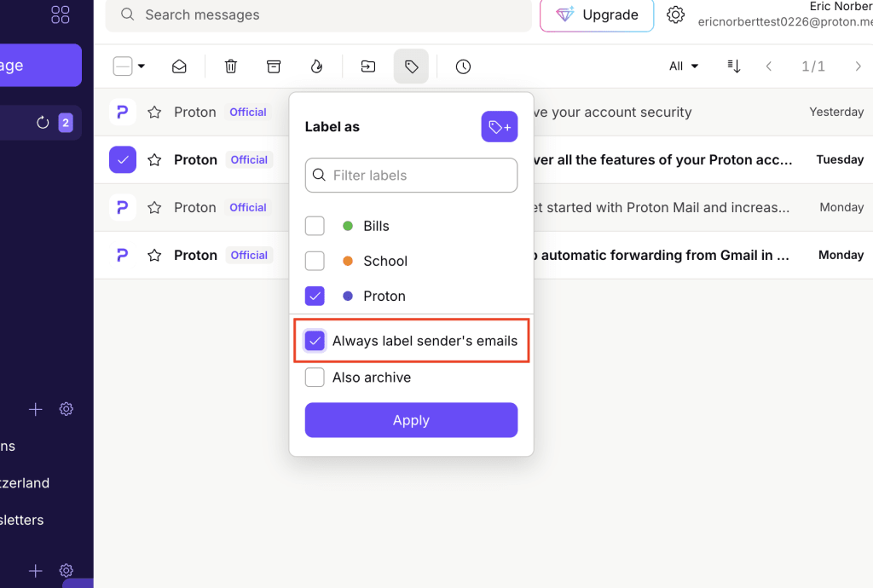Viewport: 873px width, 588px height.
Task: Mark as read envelope icon
Action: (x=179, y=66)
